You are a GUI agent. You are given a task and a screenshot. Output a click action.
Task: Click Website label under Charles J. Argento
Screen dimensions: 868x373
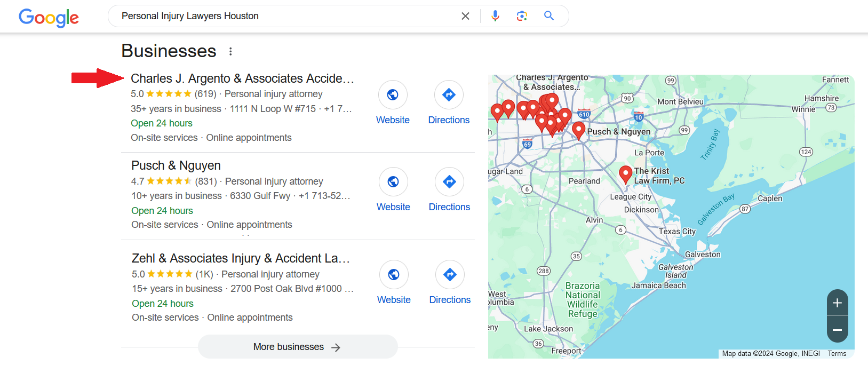393,120
